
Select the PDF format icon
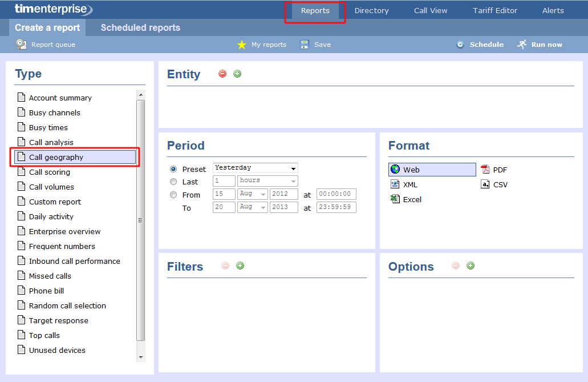point(485,170)
